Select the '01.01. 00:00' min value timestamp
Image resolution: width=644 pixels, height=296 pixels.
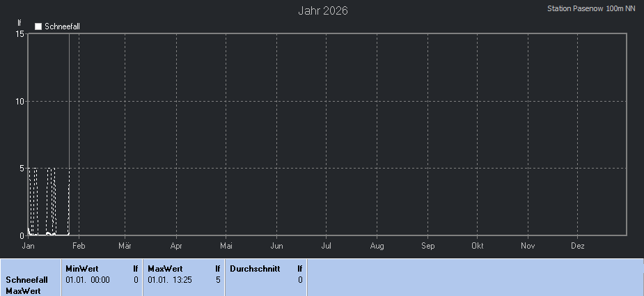tap(87, 279)
